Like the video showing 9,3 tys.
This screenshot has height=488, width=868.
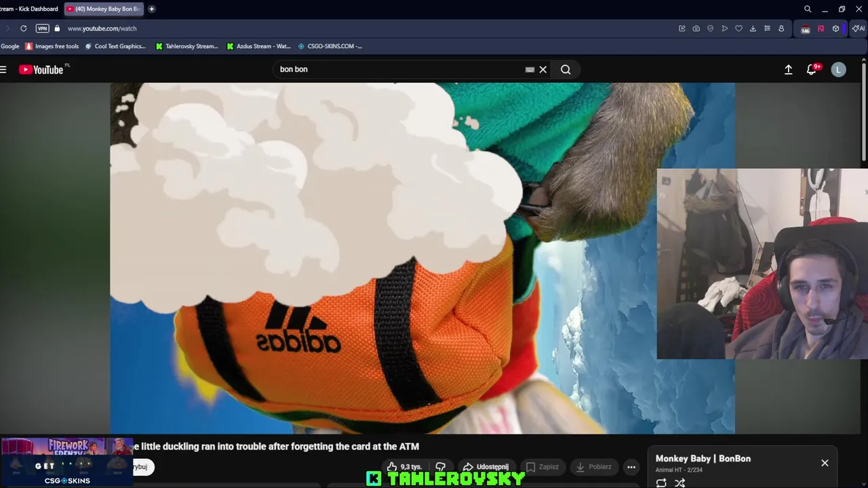point(405,467)
